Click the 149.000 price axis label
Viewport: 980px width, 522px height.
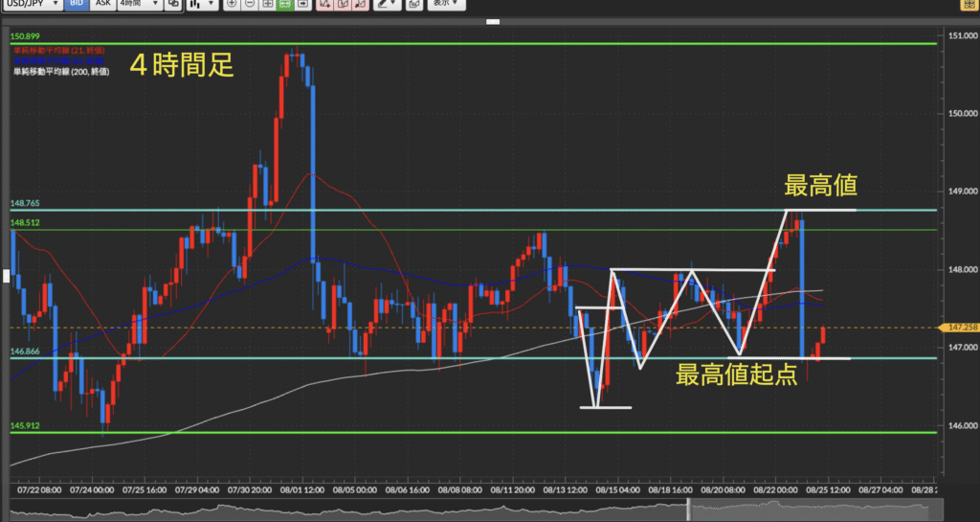pos(963,192)
